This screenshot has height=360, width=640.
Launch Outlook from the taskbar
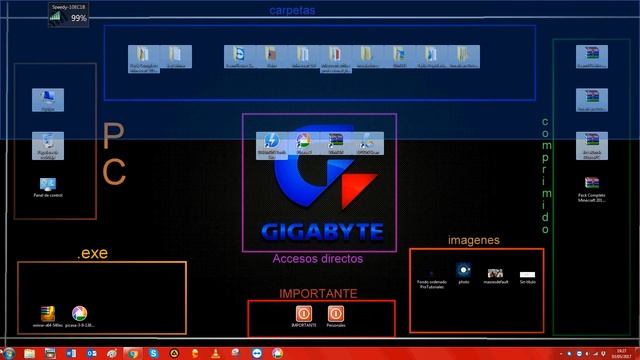tap(92, 353)
